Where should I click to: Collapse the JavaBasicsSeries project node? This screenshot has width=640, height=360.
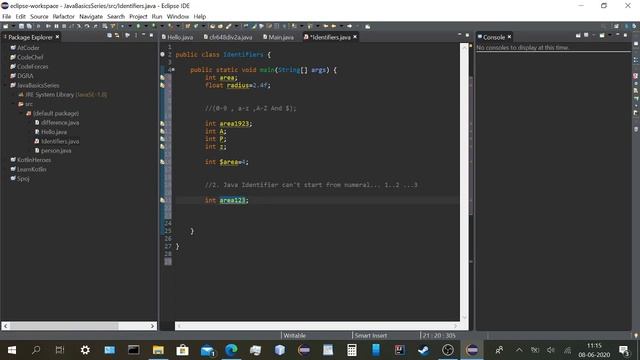(6, 85)
